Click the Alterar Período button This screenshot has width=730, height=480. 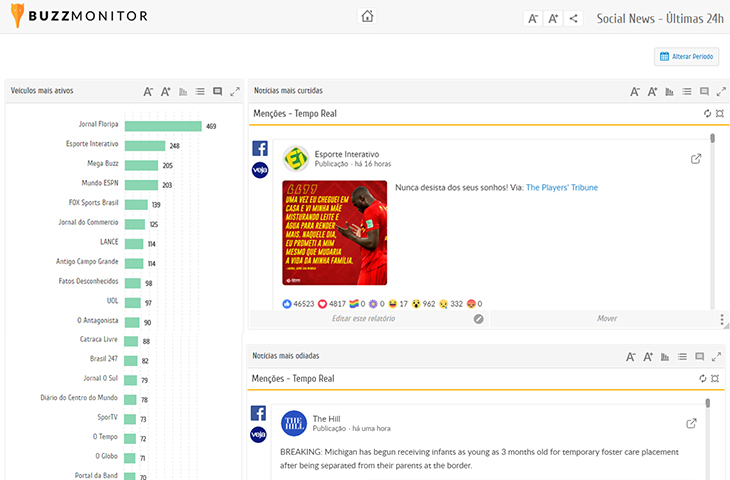(x=687, y=57)
